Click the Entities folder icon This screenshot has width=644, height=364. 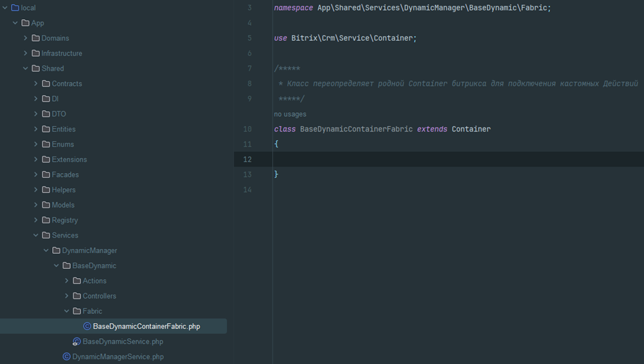46,129
